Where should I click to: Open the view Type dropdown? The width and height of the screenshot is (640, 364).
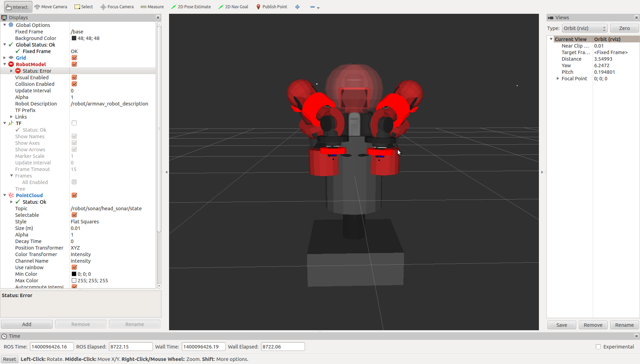584,28
